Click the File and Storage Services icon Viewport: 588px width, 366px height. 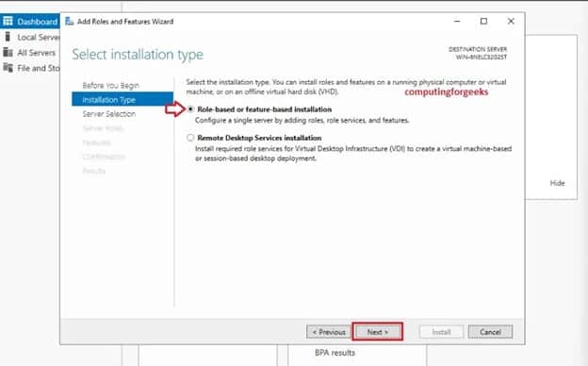[x=8, y=68]
